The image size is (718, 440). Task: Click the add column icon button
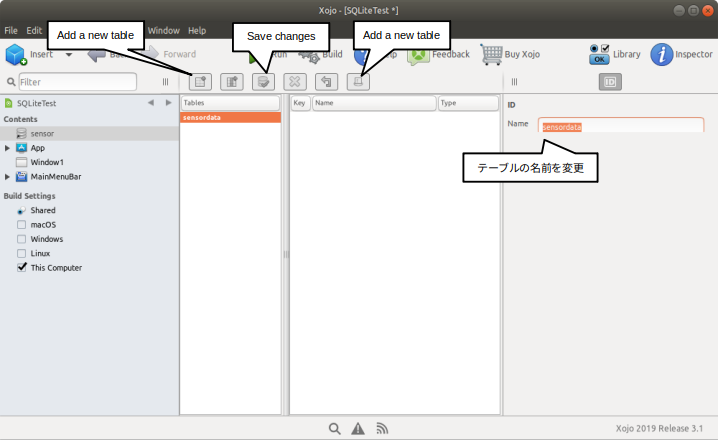pos(232,82)
